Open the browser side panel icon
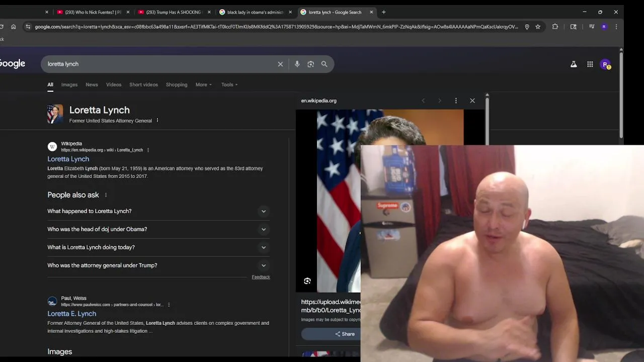The height and width of the screenshot is (362, 644). 573,27
